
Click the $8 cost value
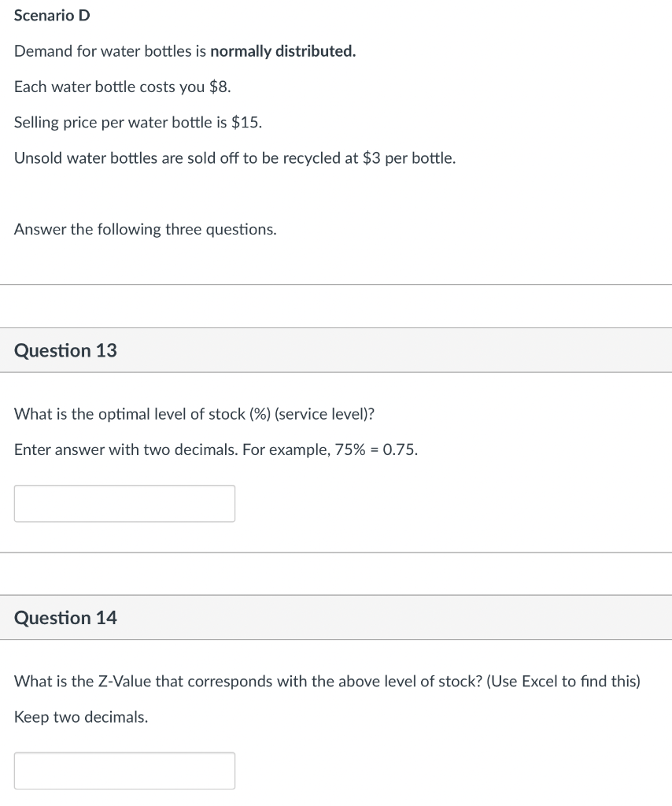point(220,87)
